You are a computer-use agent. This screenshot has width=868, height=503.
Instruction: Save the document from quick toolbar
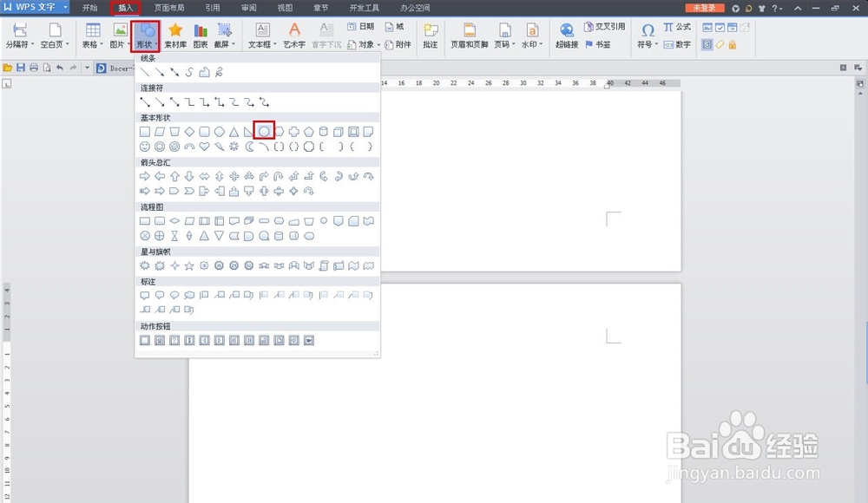[21, 68]
